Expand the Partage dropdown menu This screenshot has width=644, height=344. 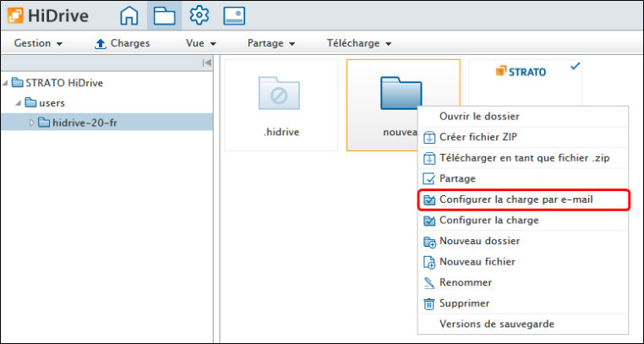[270, 43]
